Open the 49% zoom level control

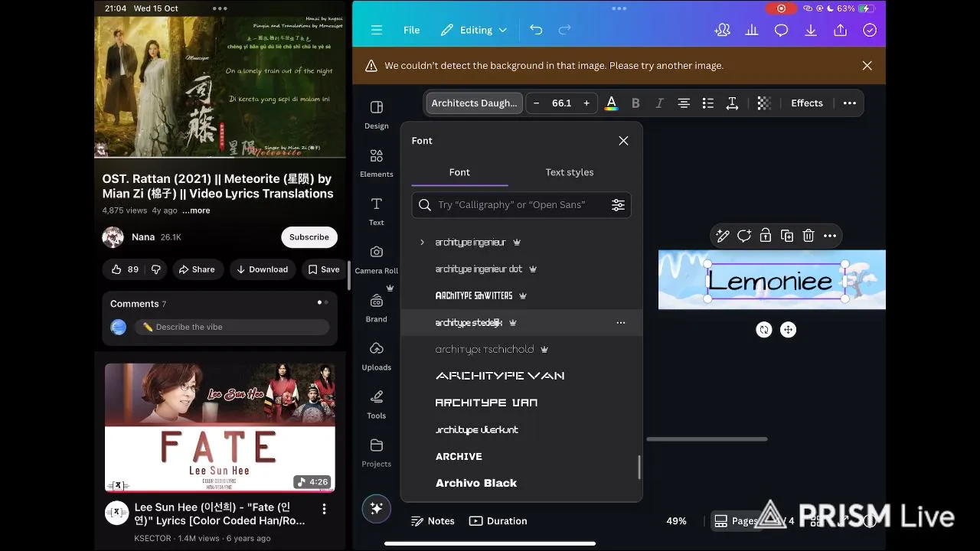[x=676, y=521]
